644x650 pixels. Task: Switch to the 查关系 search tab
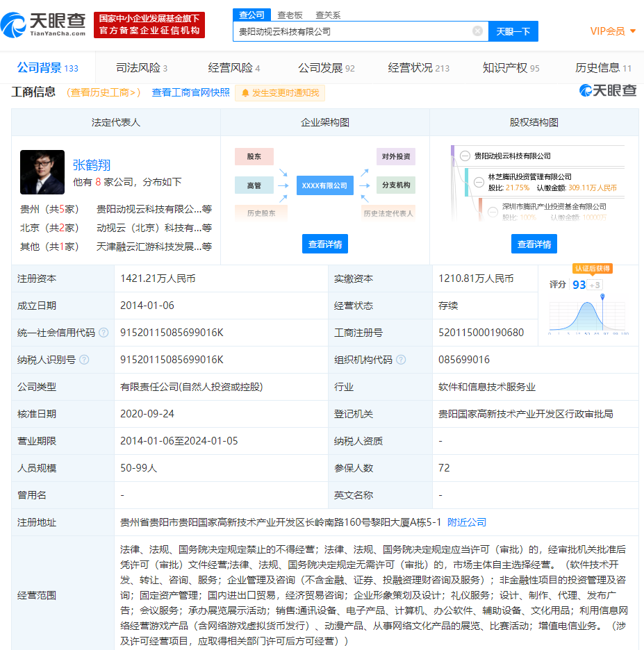[x=328, y=15]
